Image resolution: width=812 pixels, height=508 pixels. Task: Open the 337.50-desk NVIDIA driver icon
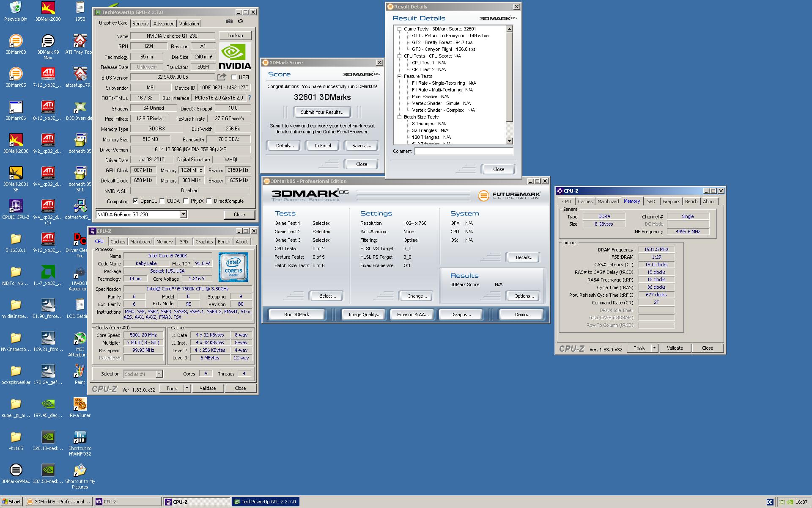pyautogui.click(x=48, y=473)
